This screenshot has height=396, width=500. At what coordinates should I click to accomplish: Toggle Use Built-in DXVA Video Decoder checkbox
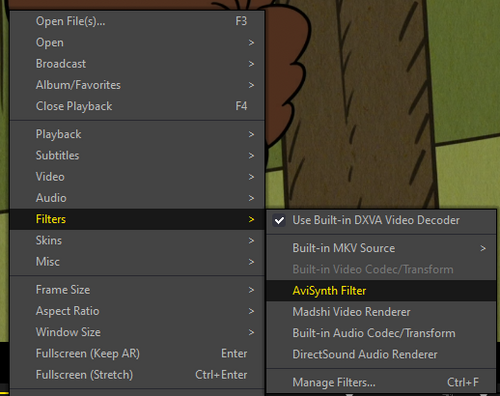click(279, 220)
